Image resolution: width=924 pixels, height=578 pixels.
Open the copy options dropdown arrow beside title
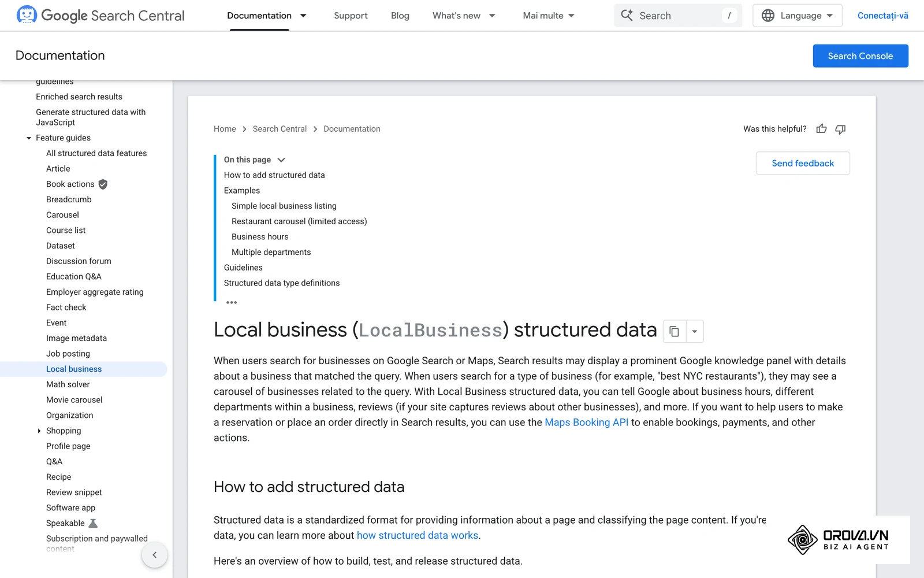pos(695,331)
